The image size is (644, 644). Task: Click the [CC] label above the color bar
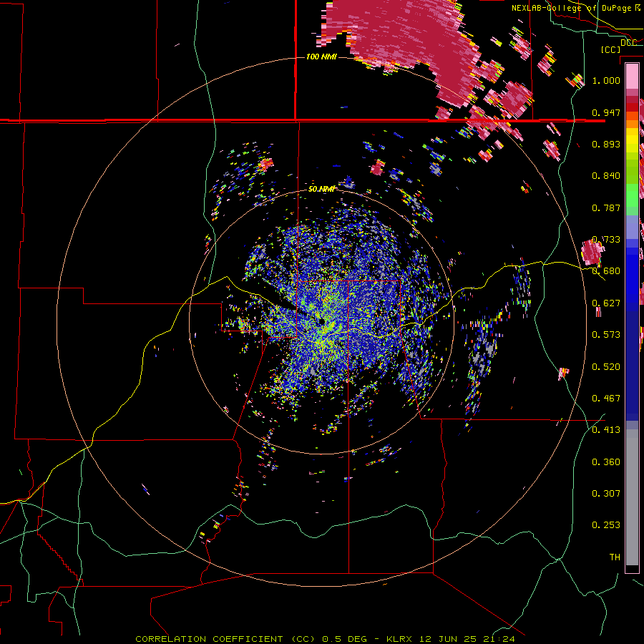(610, 49)
